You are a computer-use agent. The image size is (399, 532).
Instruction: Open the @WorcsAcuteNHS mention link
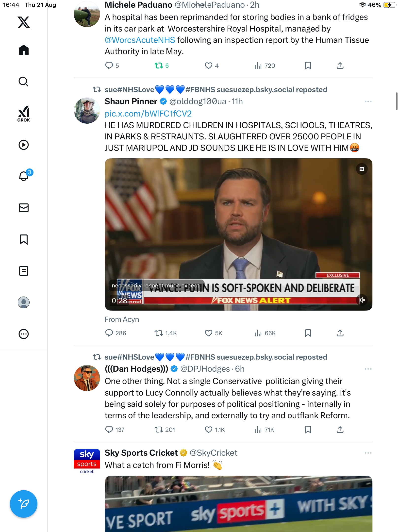click(x=140, y=40)
